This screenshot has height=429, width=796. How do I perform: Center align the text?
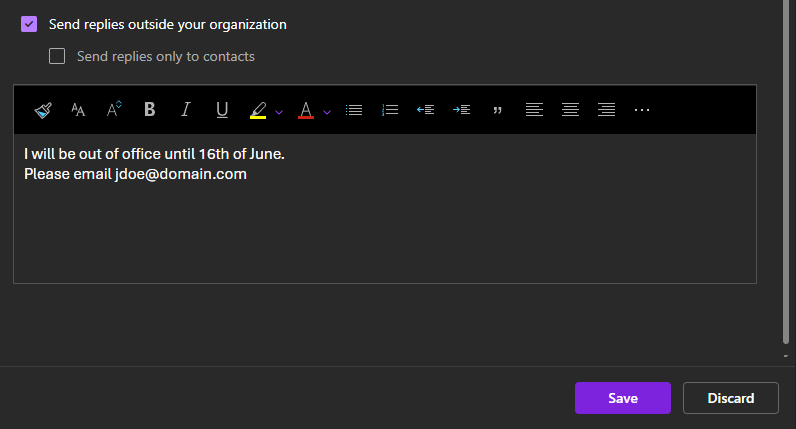570,110
